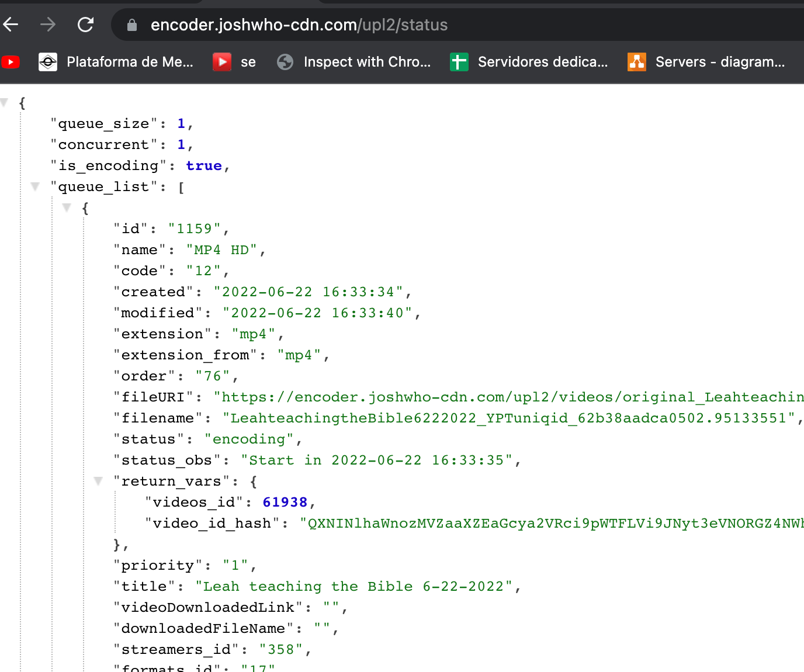Click the orange Servers diagram bookmark icon

coord(637,62)
